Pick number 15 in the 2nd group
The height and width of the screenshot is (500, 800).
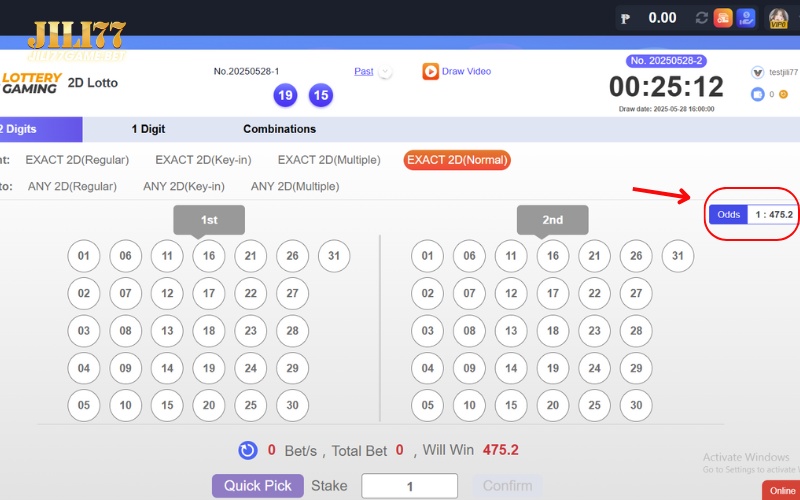(511, 405)
